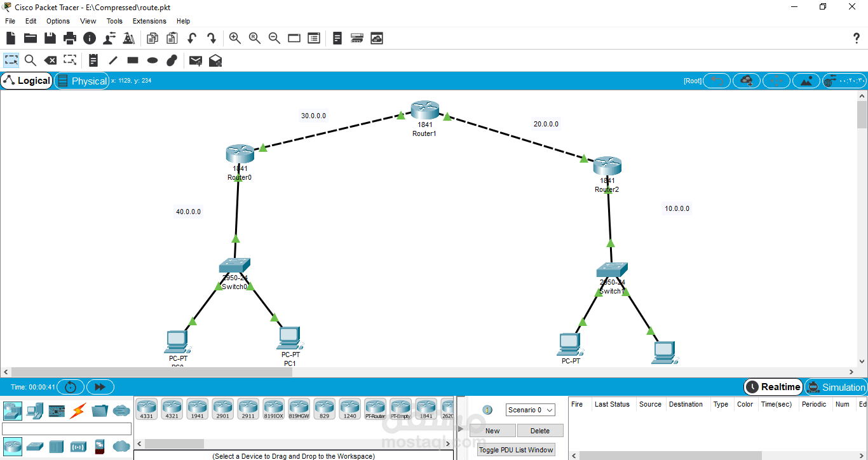Add a complex PDU open envelope

[x=215, y=60]
